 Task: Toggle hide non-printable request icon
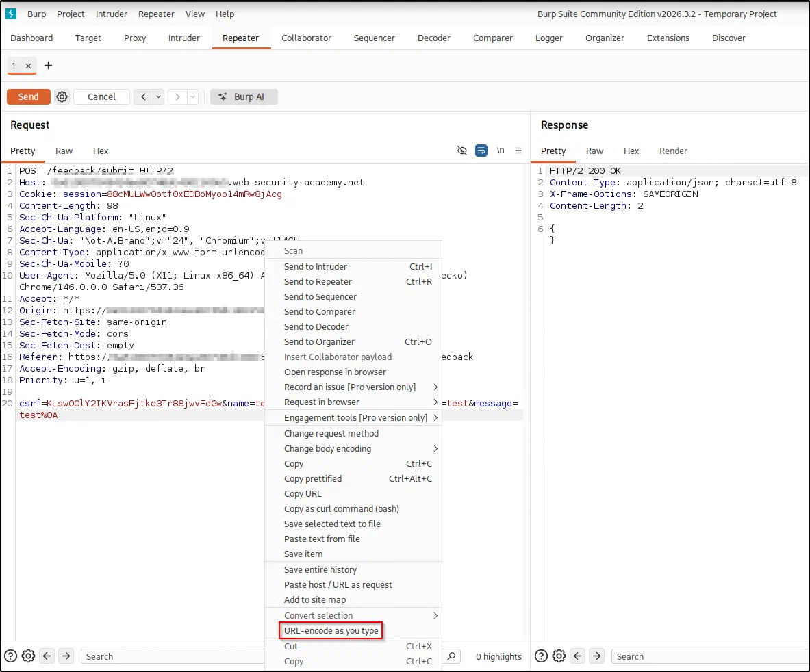pyautogui.click(x=461, y=151)
